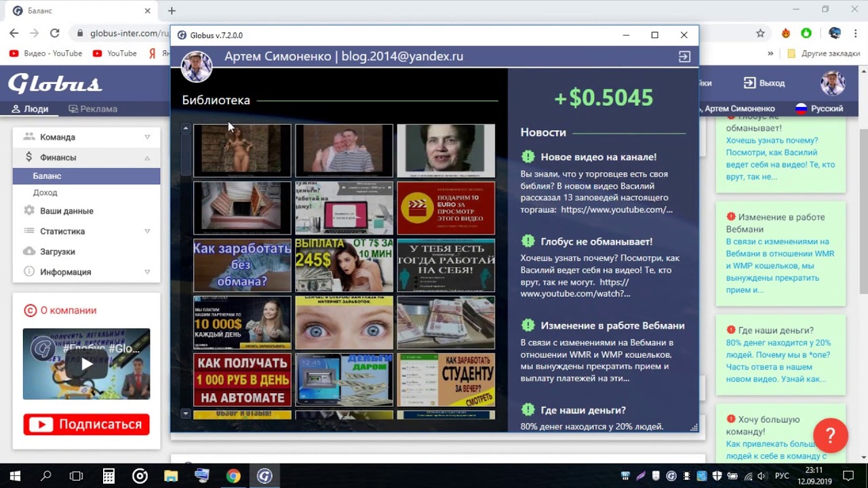Click the library scroll-down arrow
Viewport: 868px width, 488px height.
pyautogui.click(x=186, y=413)
